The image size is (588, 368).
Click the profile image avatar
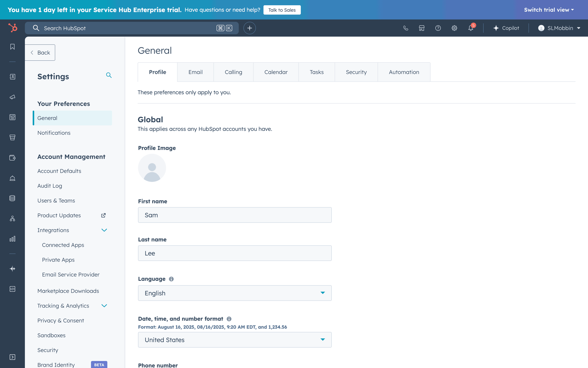point(152,168)
